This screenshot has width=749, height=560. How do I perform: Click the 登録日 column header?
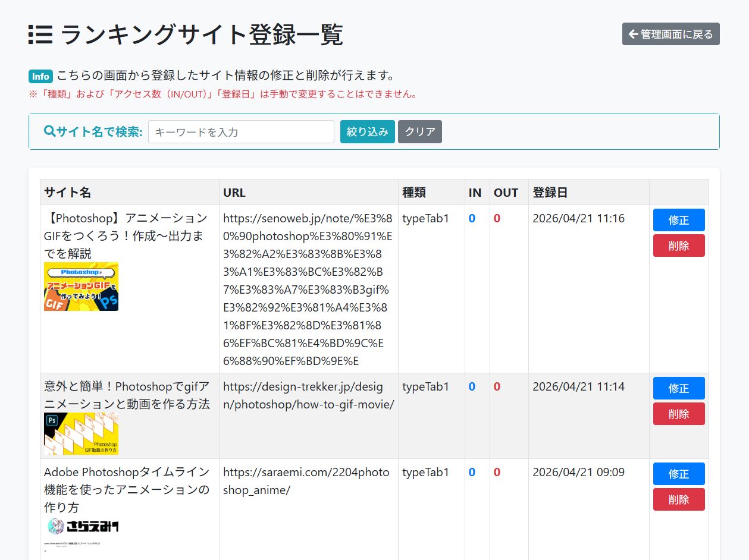tap(550, 193)
